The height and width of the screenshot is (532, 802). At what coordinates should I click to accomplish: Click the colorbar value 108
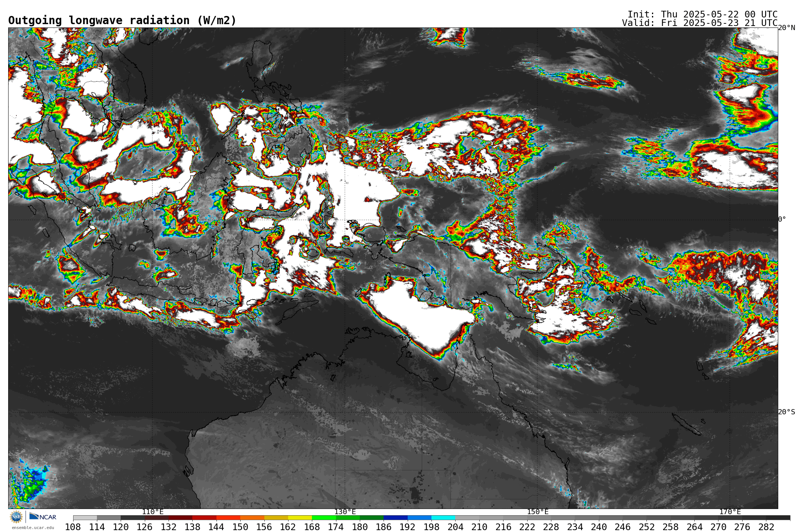[73, 527]
